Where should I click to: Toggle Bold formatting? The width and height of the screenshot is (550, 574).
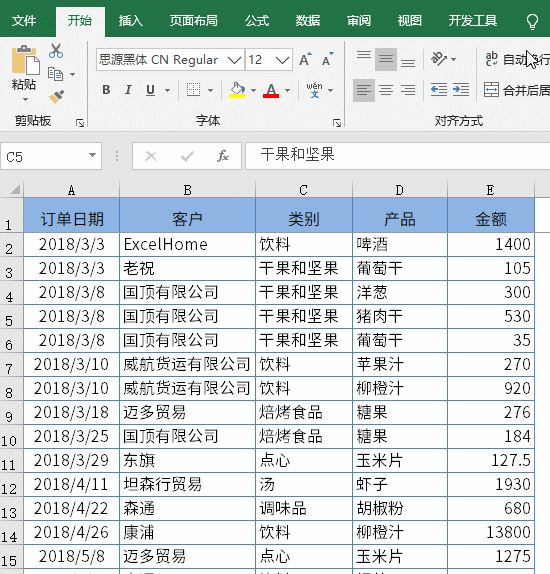(106, 90)
